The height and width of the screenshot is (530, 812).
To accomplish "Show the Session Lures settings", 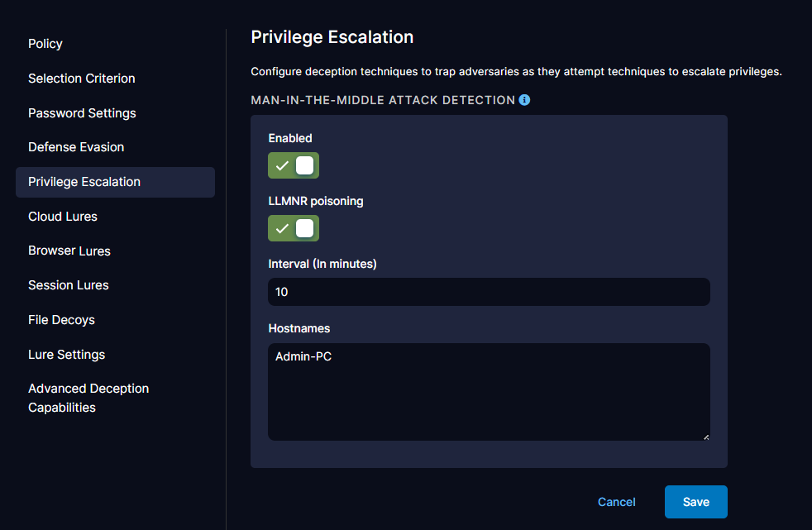I will point(69,285).
